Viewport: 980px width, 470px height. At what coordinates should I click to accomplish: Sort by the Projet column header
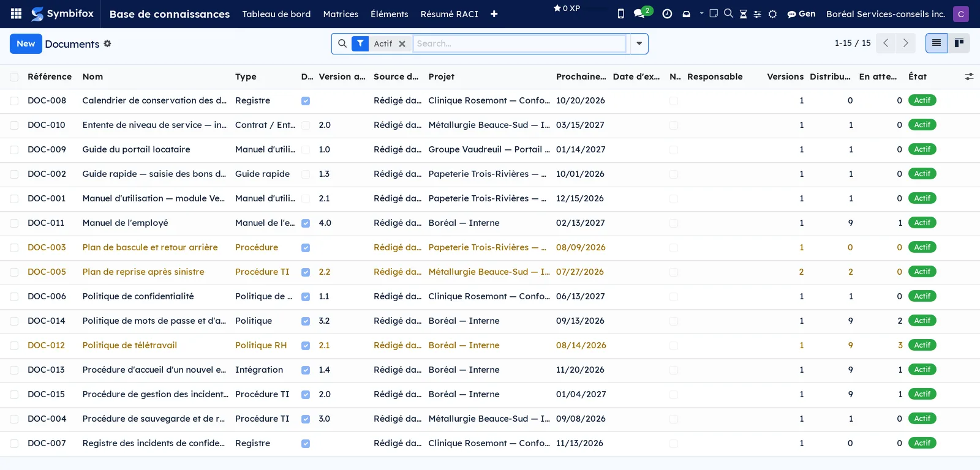(442, 76)
